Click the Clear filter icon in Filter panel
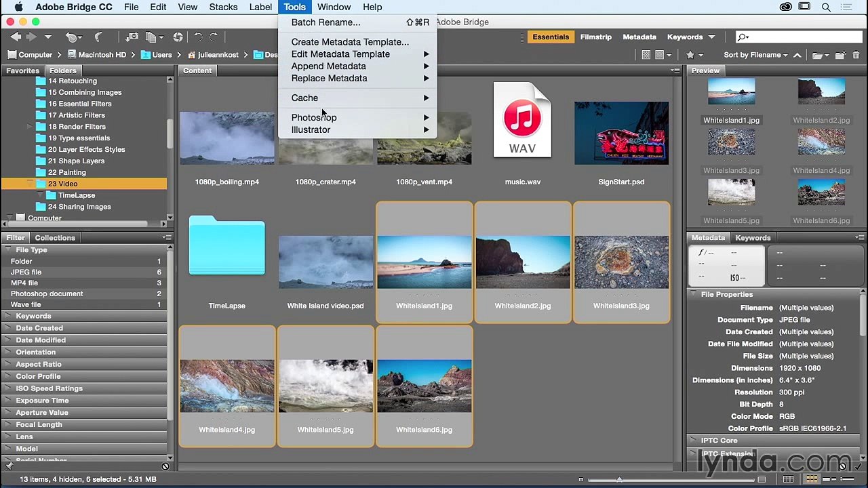This screenshot has height=488, width=868. coord(165,466)
